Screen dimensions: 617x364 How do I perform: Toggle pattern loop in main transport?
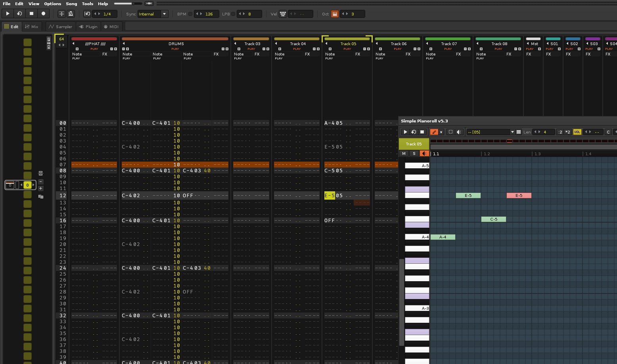[x=19, y=13]
